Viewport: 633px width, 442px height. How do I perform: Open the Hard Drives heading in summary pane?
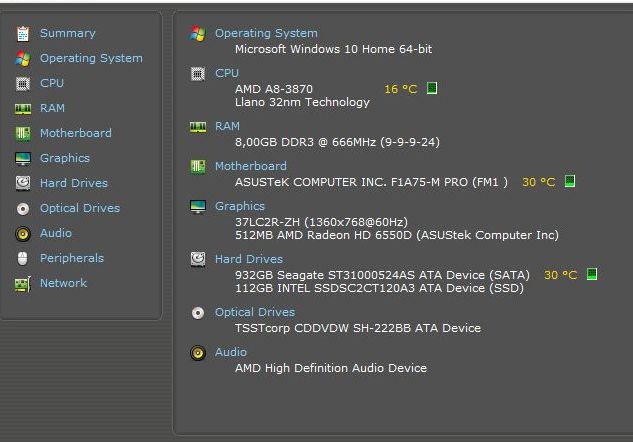[x=249, y=259]
